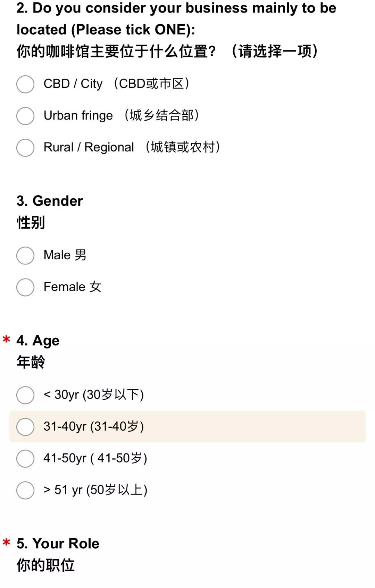Viewport: 375px width, 588px height.
Task: Click the '4. Age' question heading
Action: [38, 341]
